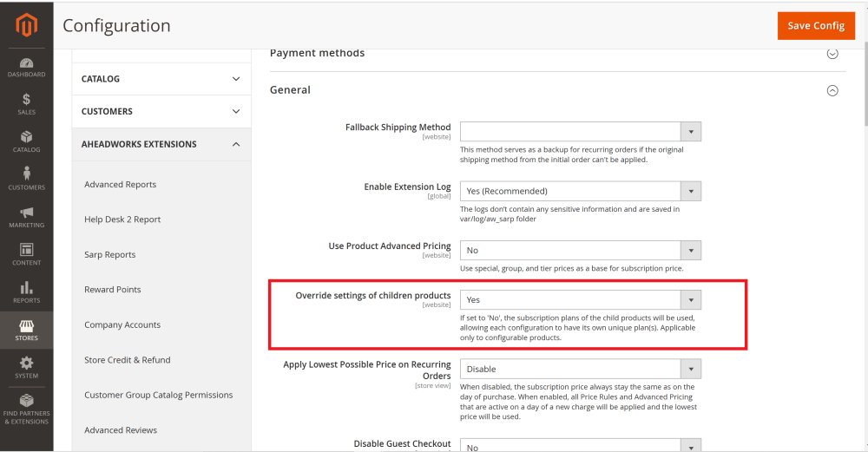Expand the CATALOG configuration section
868x452 pixels.
click(161, 79)
